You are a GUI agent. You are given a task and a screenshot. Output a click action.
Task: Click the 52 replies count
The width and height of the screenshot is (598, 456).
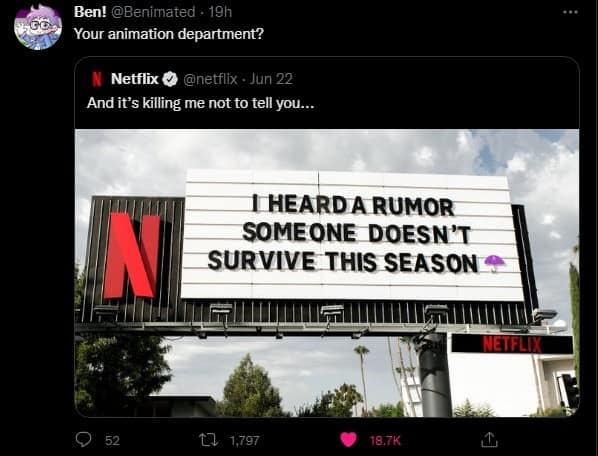(112, 440)
